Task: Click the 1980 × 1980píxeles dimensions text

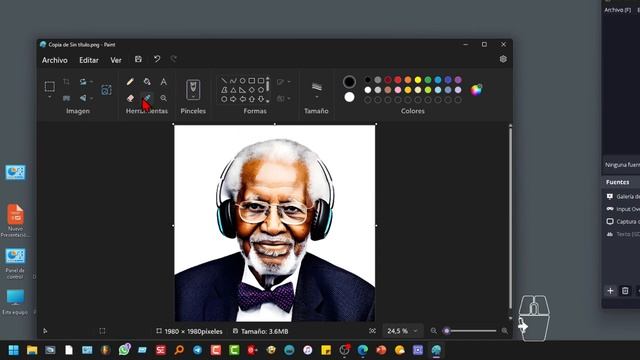Action: [x=193, y=331]
